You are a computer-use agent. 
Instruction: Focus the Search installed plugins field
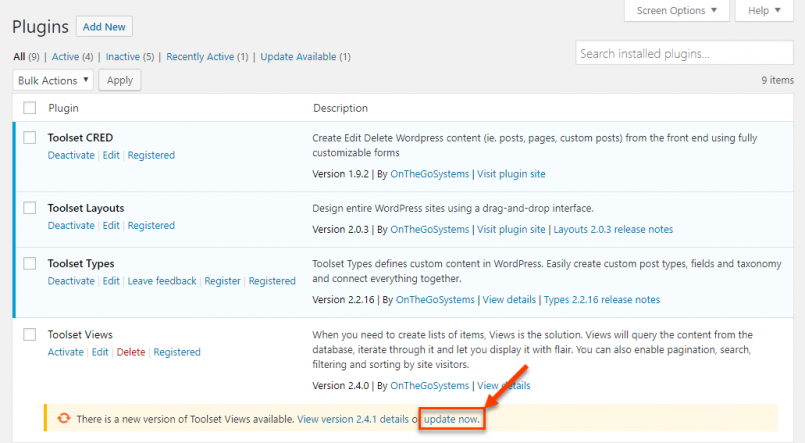[x=684, y=53]
